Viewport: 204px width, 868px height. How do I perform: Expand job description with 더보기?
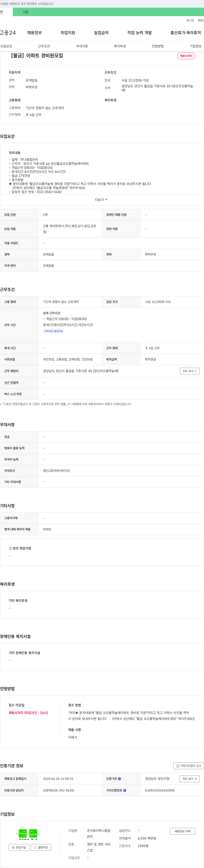pos(101,200)
